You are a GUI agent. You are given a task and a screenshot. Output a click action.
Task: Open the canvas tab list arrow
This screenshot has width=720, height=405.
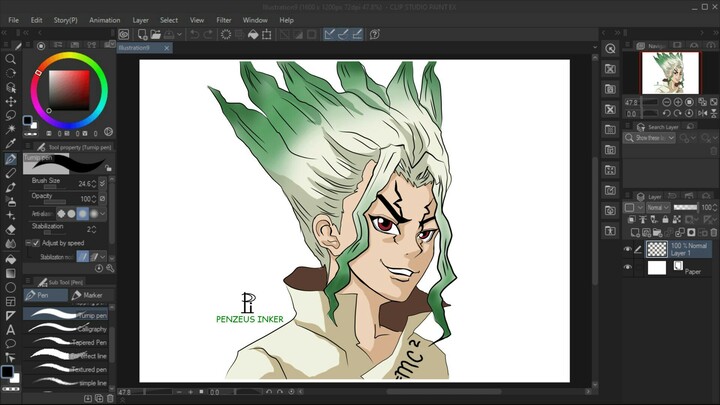[x=595, y=47]
